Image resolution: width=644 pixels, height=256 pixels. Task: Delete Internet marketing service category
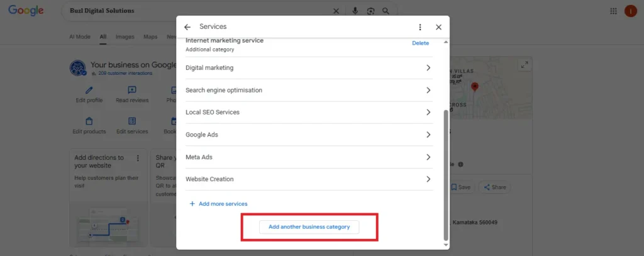[420, 43]
